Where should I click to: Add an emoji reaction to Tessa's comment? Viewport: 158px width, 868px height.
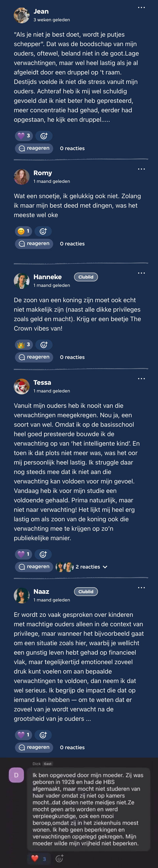(43, 554)
